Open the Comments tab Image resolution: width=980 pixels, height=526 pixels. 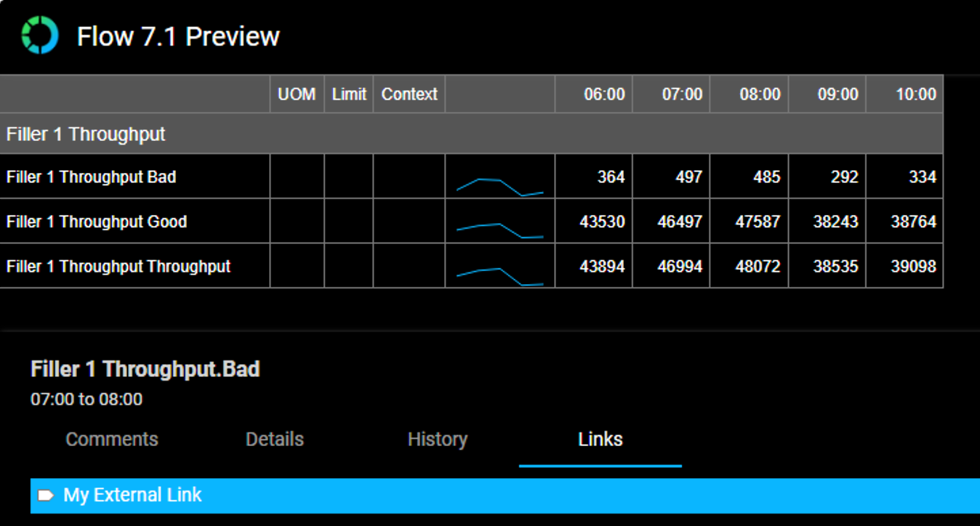pyautogui.click(x=112, y=440)
